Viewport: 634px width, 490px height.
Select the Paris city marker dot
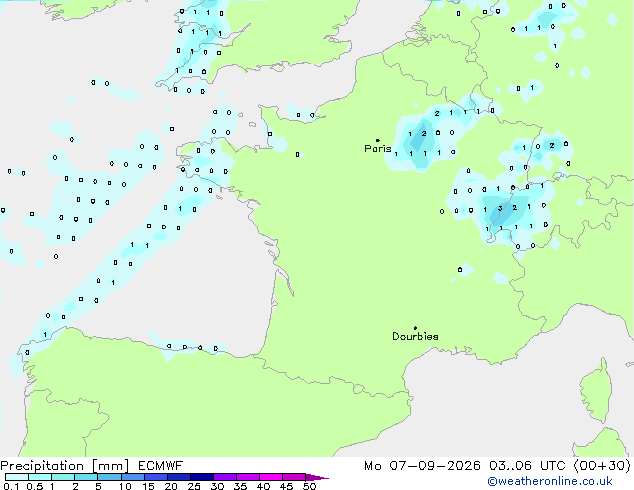(x=378, y=140)
